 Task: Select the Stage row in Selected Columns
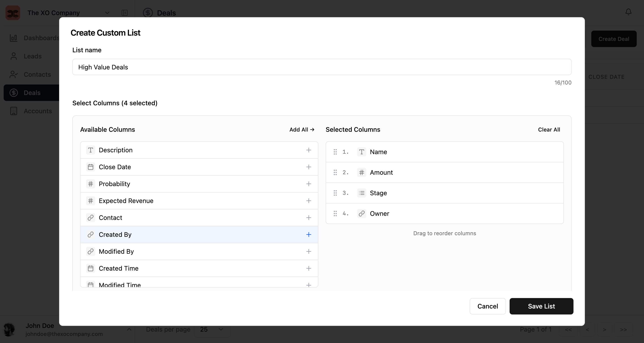445,193
